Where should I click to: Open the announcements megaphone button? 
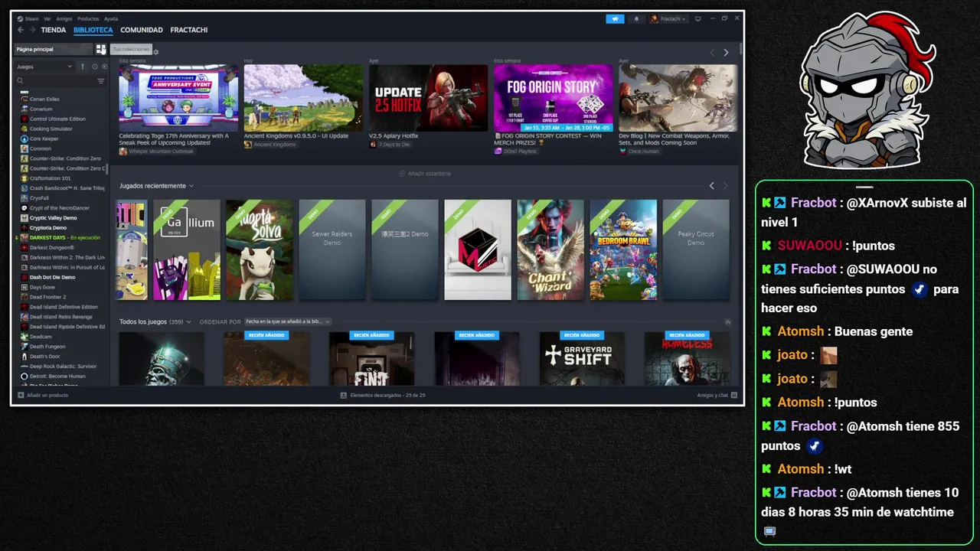(615, 19)
